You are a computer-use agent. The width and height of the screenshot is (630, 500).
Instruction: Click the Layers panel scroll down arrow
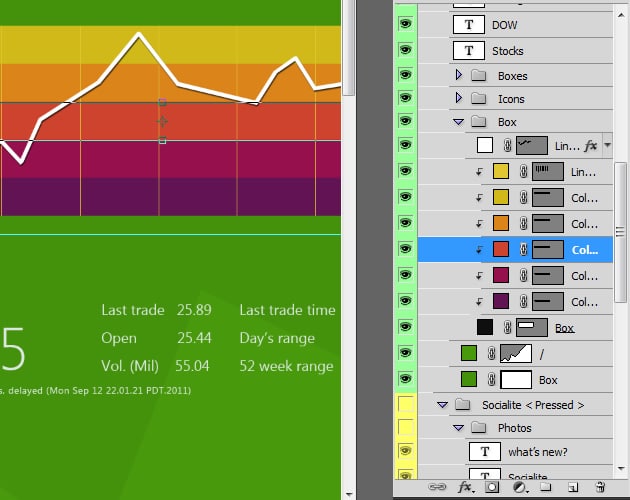[x=621, y=468]
